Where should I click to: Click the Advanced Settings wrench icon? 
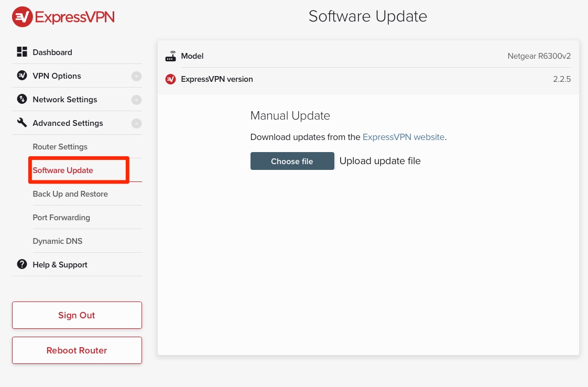(x=21, y=123)
